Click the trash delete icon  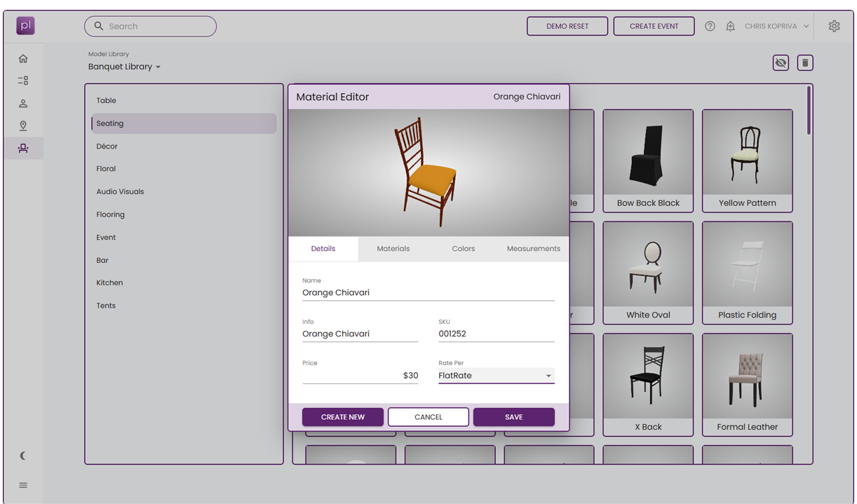pos(805,63)
